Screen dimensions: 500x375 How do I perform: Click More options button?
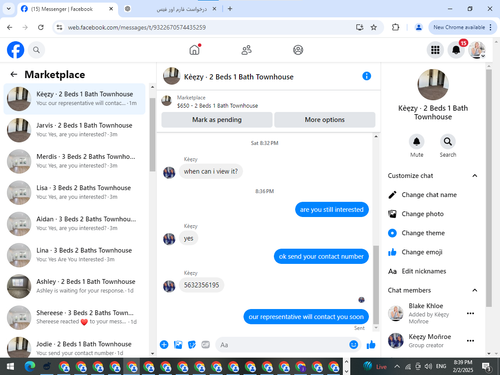point(325,120)
